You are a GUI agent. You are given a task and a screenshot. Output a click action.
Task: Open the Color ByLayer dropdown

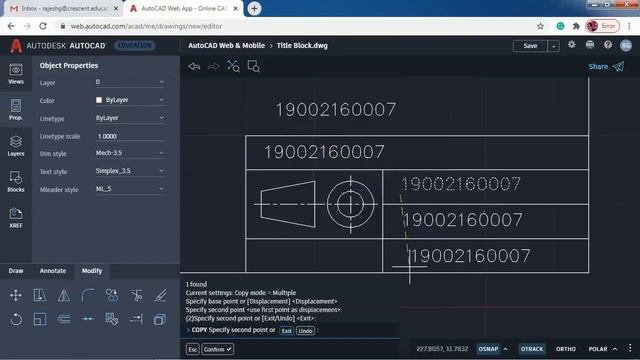pos(130,100)
